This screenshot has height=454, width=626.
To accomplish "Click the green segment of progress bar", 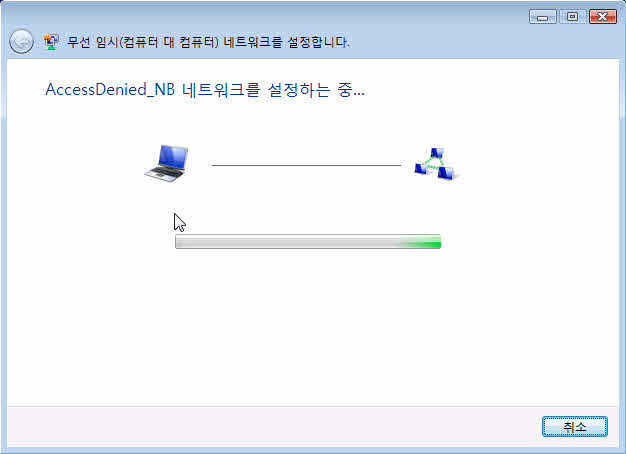I will 420,242.
